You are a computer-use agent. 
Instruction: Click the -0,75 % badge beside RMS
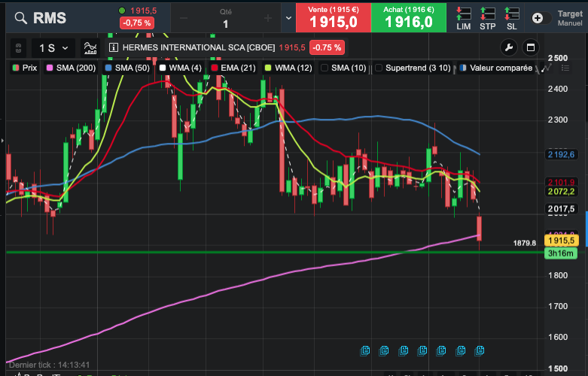[137, 23]
